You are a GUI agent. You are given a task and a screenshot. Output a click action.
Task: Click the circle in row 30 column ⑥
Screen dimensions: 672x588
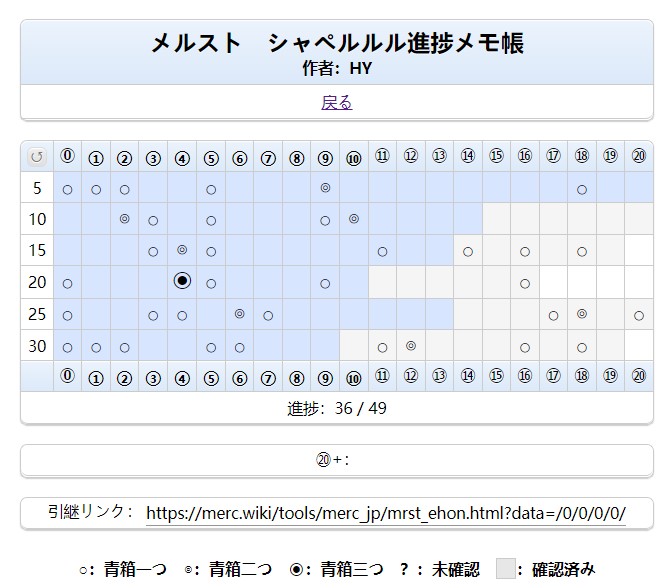[x=240, y=348]
